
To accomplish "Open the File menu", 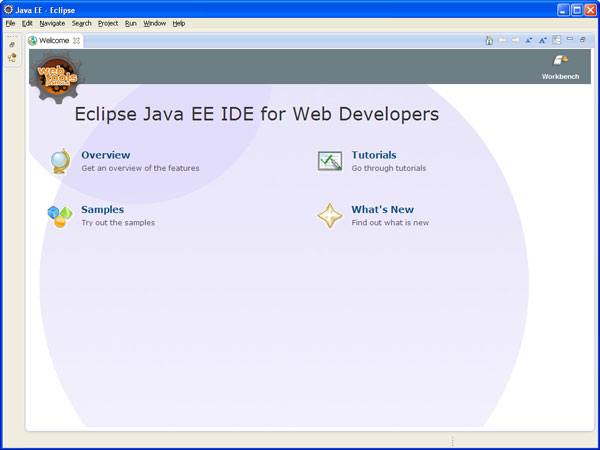I will (x=10, y=23).
